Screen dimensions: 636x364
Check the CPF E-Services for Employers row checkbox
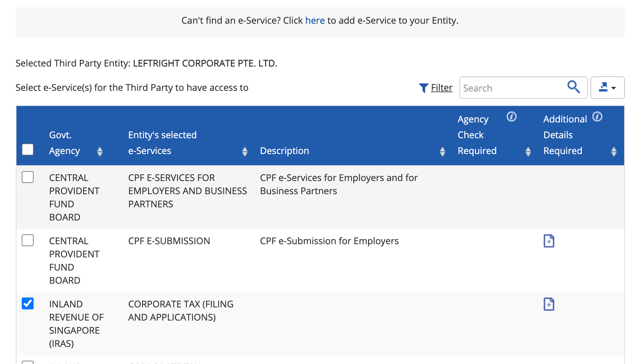[28, 177]
